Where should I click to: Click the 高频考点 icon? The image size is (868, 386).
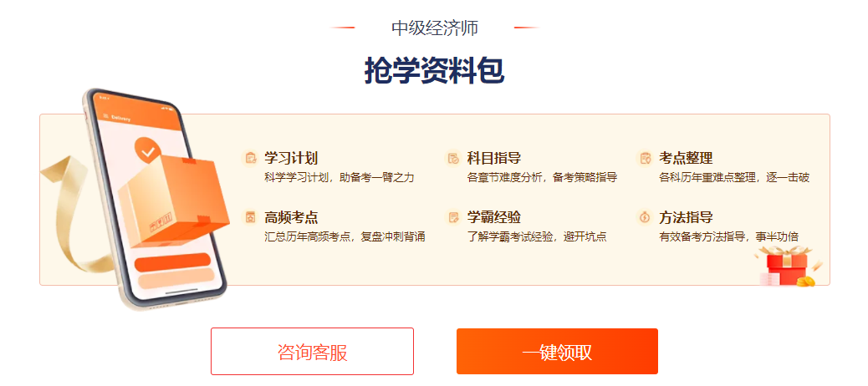(x=250, y=217)
